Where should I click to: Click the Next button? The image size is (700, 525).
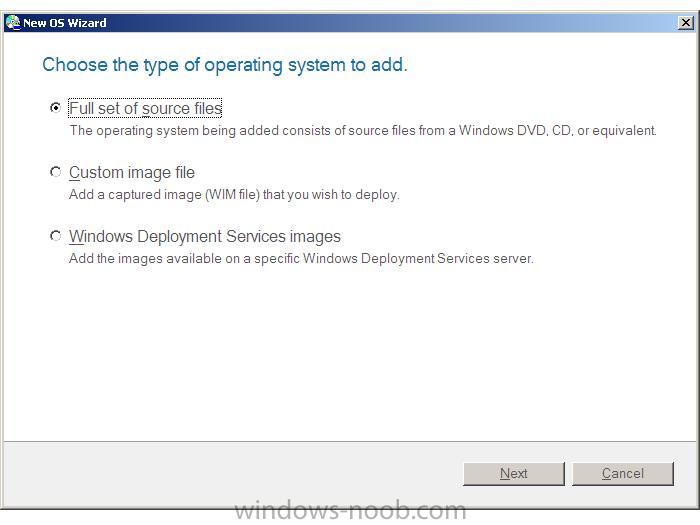pyautogui.click(x=514, y=473)
